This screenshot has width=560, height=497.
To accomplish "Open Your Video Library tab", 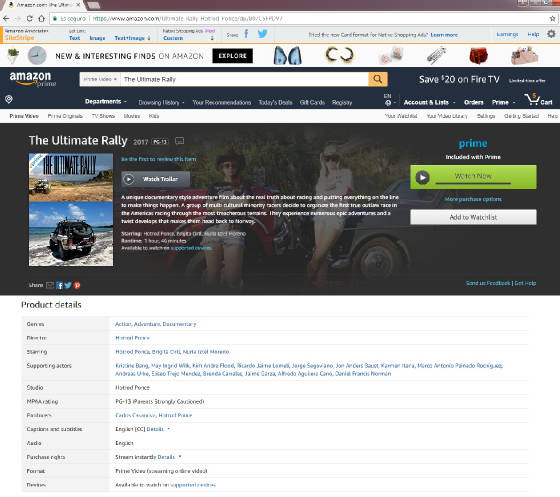I will pos(447,116).
